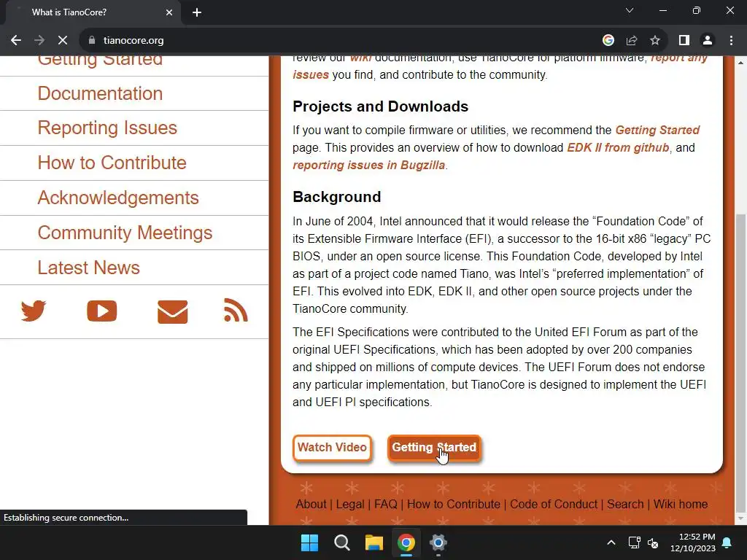Open FAQ footer link

(386, 505)
